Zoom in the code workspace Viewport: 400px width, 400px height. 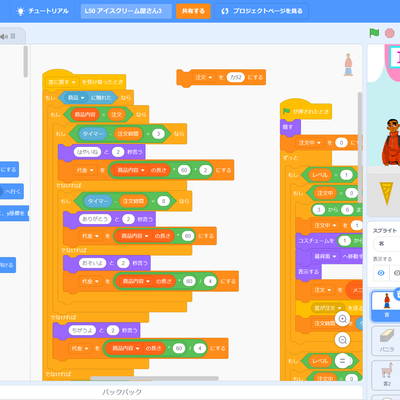point(342,319)
